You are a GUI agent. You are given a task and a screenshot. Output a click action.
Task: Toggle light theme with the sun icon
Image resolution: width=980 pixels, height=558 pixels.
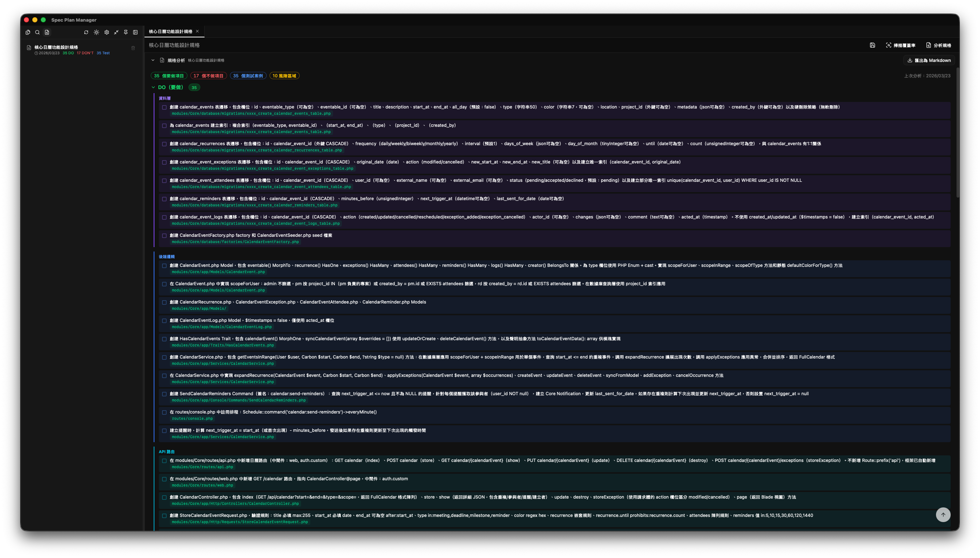coord(96,32)
